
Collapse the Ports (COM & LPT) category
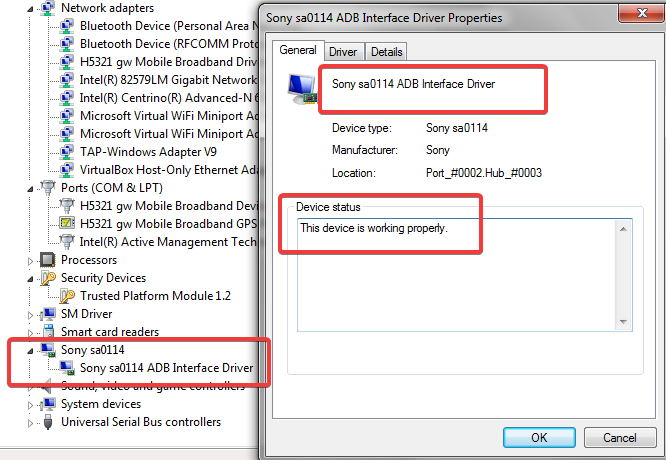(30, 189)
